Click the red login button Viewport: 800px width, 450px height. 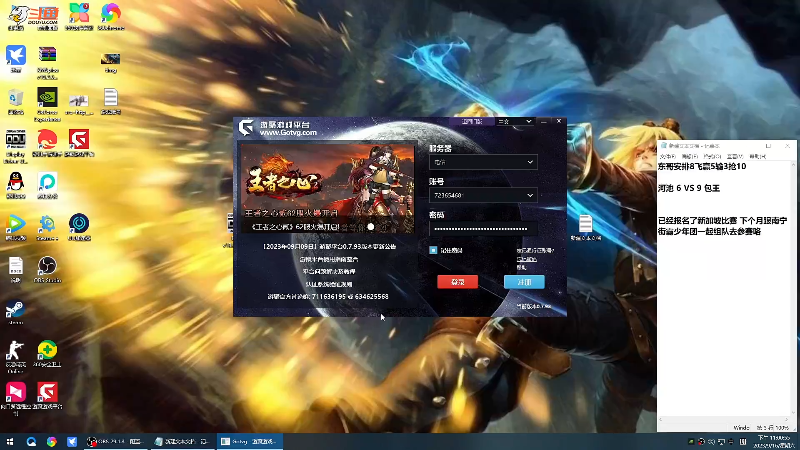point(457,282)
